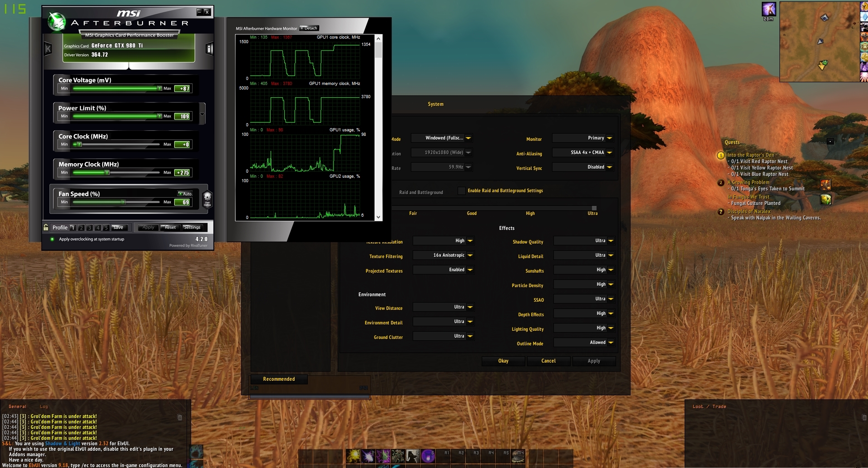This screenshot has height=468, width=868.
Task: Click the quest marker numbered 2
Action: [720, 183]
